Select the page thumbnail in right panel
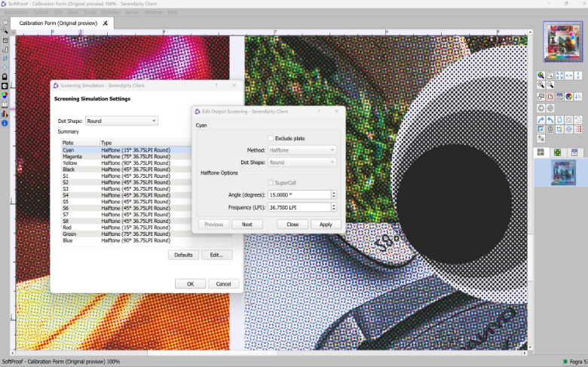This screenshot has height=367, width=588. tap(563, 173)
